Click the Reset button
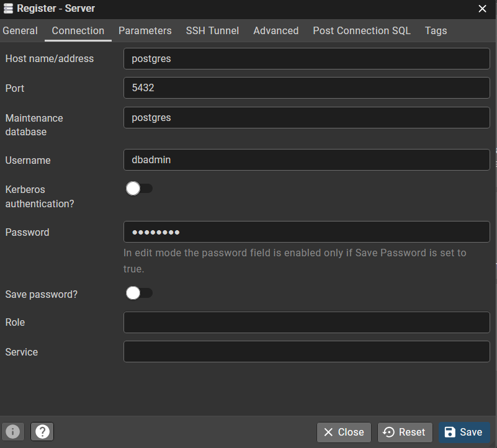Image resolution: width=497 pixels, height=448 pixels. (x=405, y=432)
